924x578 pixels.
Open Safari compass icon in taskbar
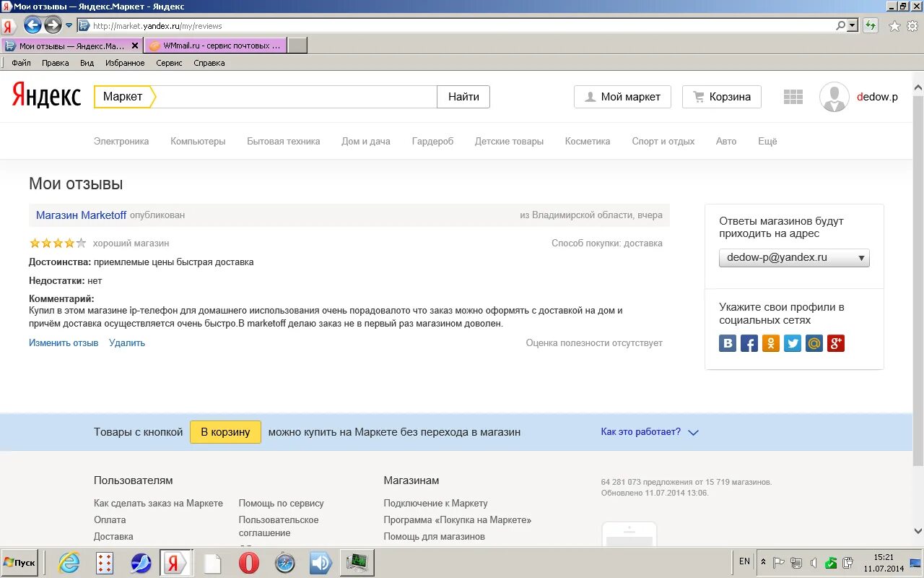tap(285, 563)
